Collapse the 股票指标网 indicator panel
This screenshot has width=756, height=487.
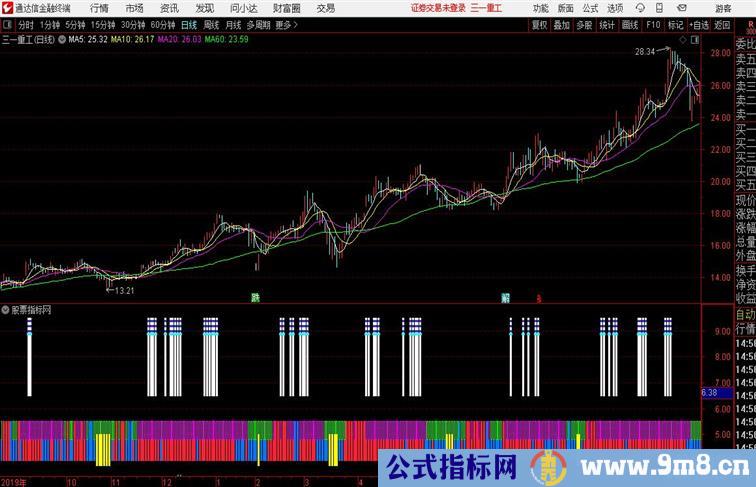(6, 311)
